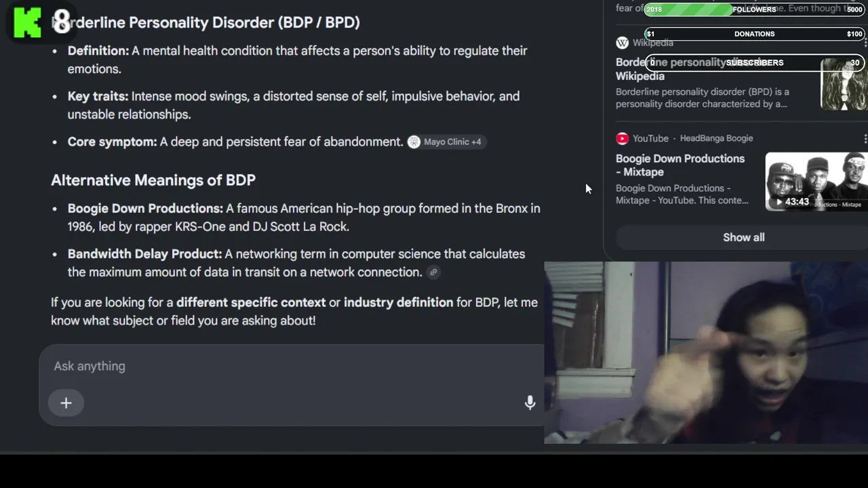Open the Mayo Clinic +4 sources chip
This screenshot has width=868, height=488.
click(x=446, y=142)
